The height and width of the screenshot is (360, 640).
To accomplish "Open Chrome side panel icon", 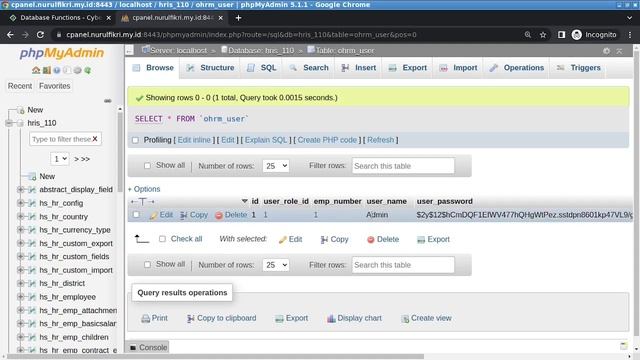I will tap(562, 35).
